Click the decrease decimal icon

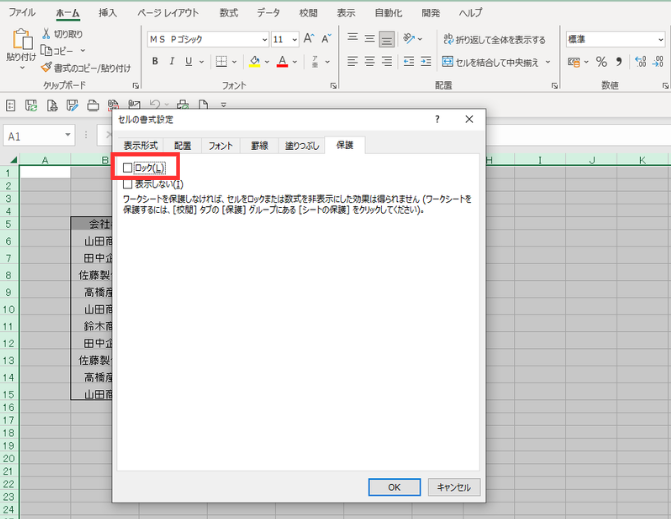click(658, 62)
